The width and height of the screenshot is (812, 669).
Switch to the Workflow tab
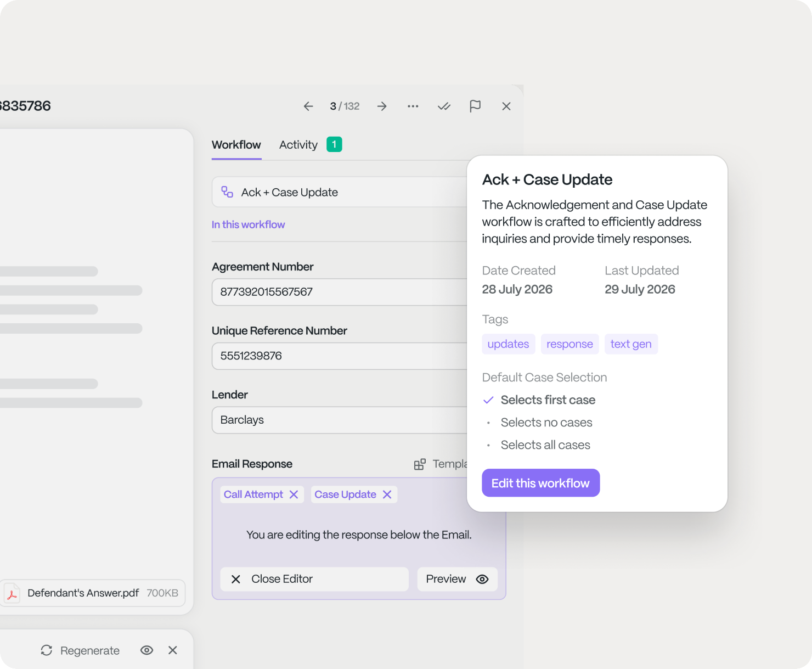pos(236,145)
